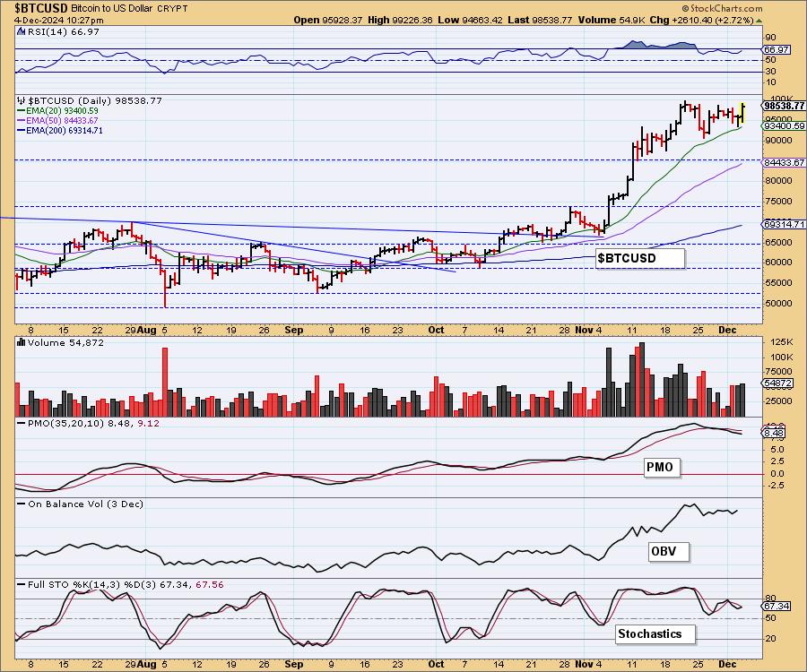Image resolution: width=807 pixels, height=672 pixels.
Task: Click the tallest red volume bar near Aug 5
Action: click(x=165, y=382)
